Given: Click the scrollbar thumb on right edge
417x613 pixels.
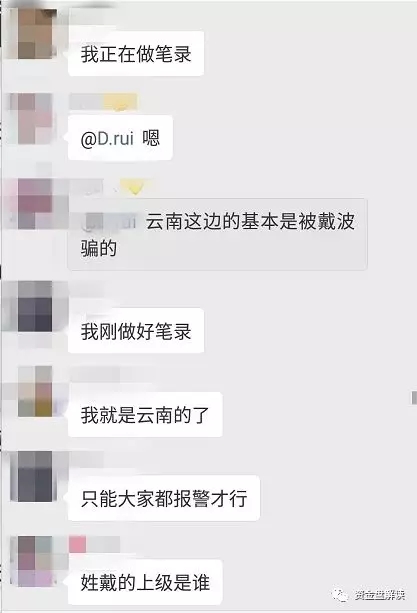Looking at the screenshot, I should 414,398.
